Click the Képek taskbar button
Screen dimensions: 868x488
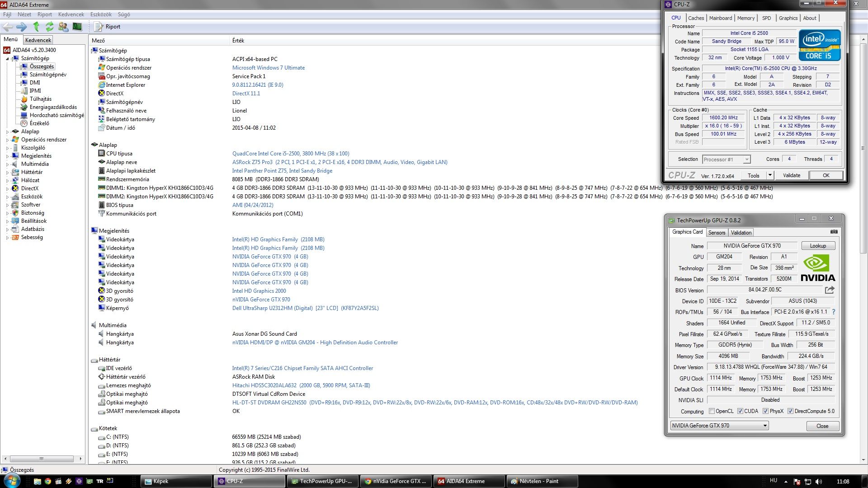[176, 481]
